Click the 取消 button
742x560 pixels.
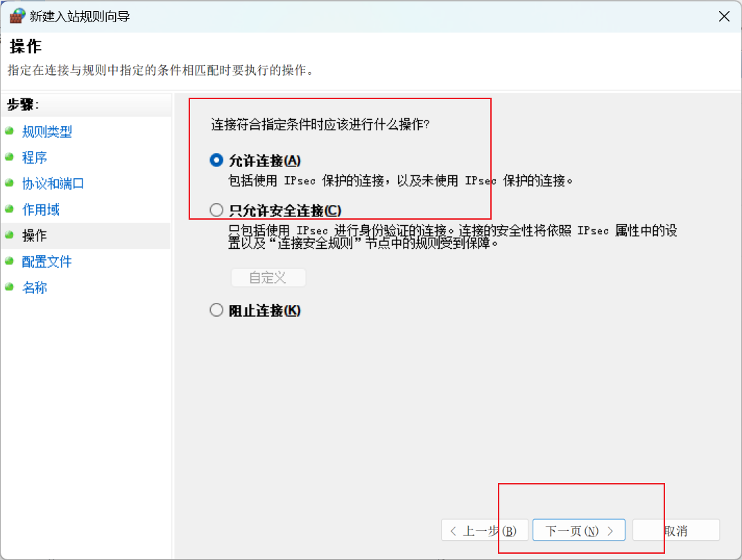(x=675, y=530)
